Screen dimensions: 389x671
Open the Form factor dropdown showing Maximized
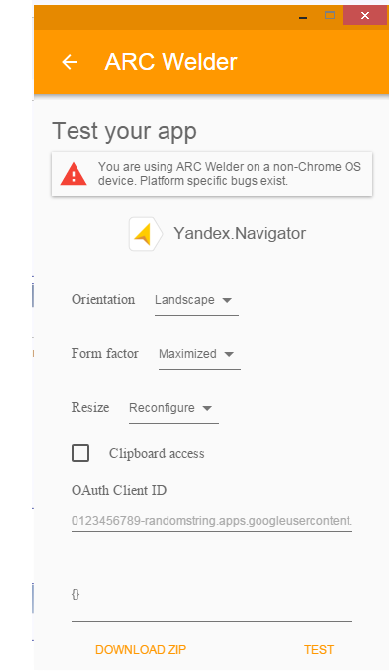[x=200, y=354]
